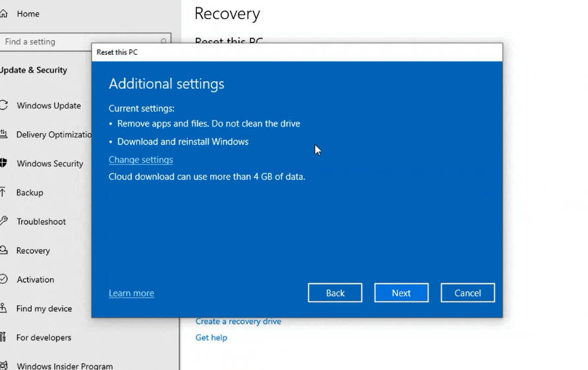This screenshot has height=370, width=588.
Task: Click the Delivery Optimization icon
Action: pyautogui.click(x=3, y=135)
